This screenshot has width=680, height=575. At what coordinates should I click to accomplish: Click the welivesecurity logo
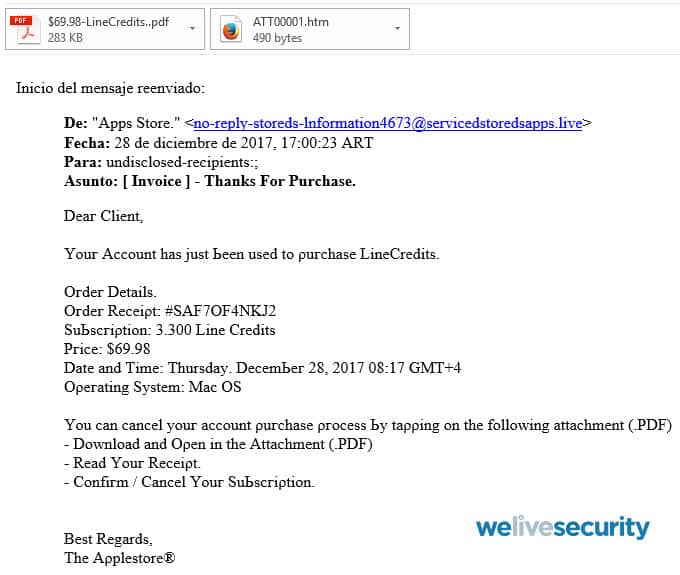[x=562, y=527]
